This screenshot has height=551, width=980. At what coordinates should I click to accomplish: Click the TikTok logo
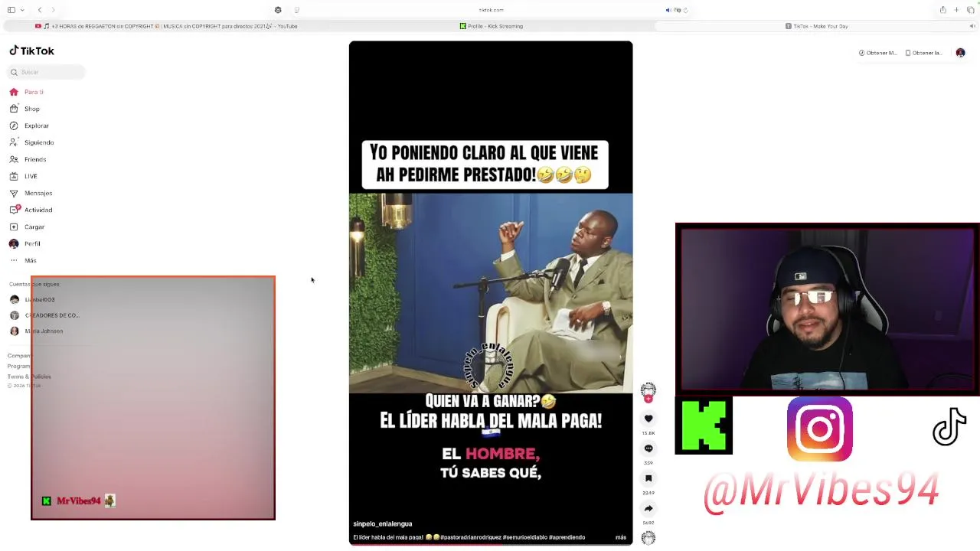pos(31,51)
